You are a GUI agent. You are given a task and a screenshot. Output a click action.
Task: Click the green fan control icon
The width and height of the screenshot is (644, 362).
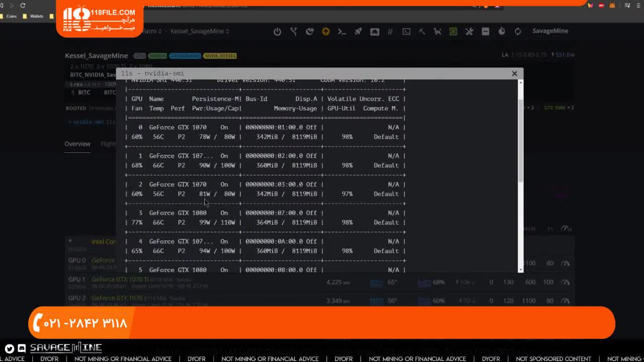click(x=453, y=31)
